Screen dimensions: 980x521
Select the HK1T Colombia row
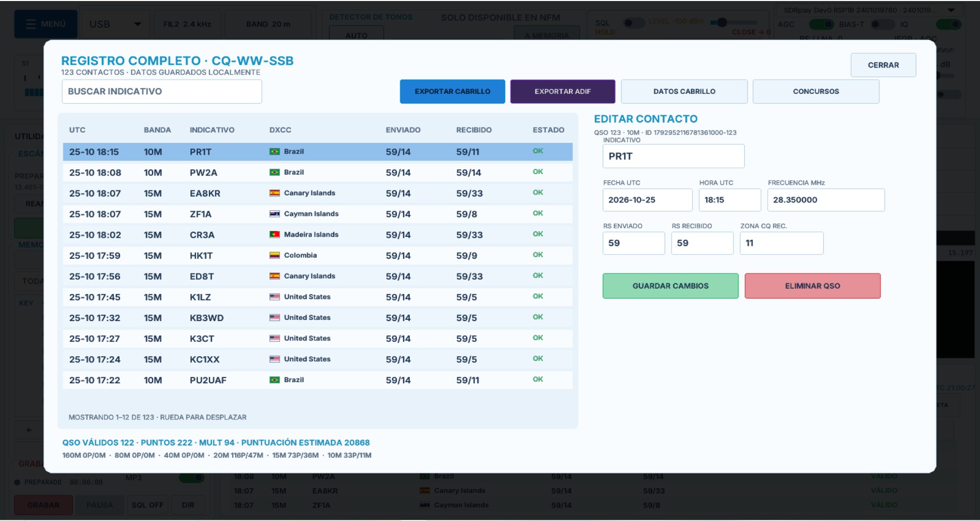tap(317, 256)
